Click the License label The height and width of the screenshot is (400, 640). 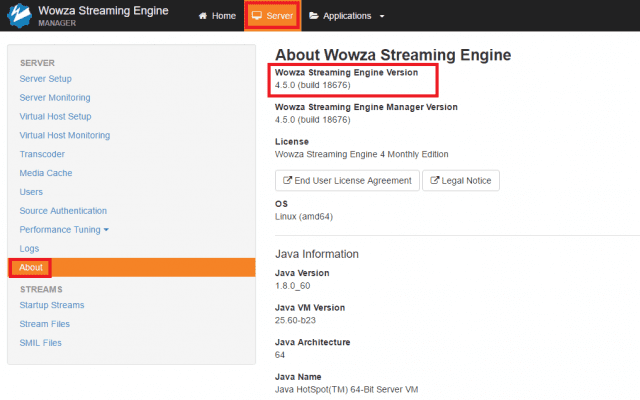292,142
